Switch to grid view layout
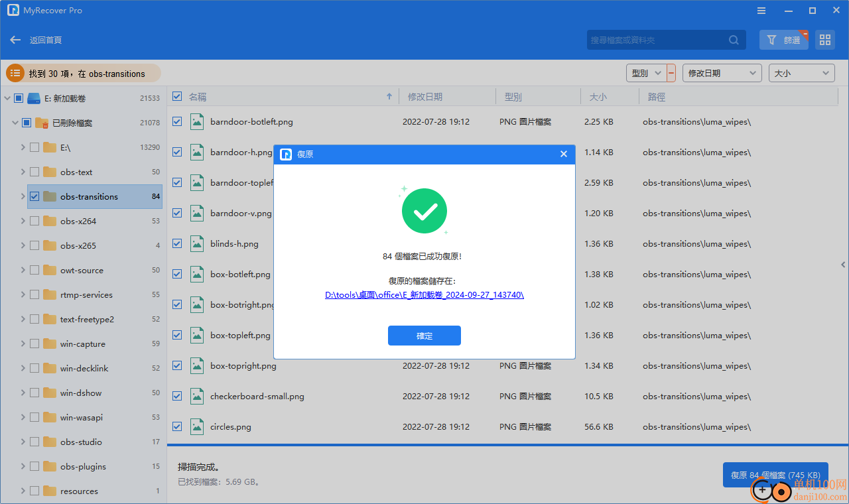Viewport: 849px width, 504px height. [x=825, y=40]
